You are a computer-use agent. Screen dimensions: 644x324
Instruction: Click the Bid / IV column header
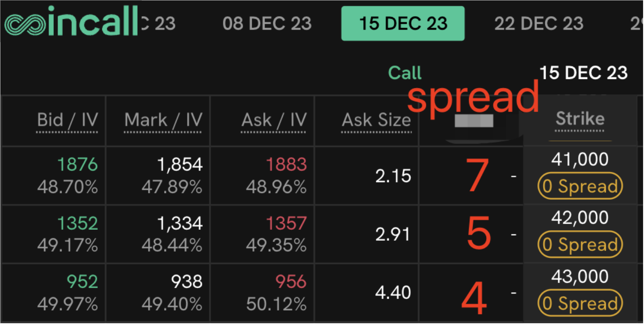67,120
